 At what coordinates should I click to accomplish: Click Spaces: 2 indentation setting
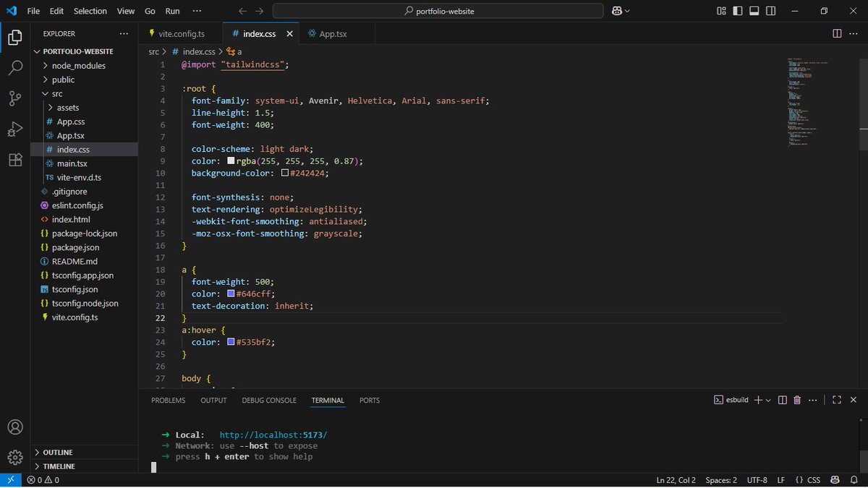(721, 480)
